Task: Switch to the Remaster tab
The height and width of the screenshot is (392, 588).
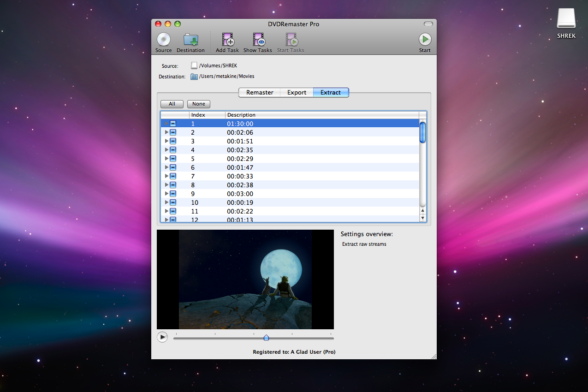Action: tap(260, 92)
